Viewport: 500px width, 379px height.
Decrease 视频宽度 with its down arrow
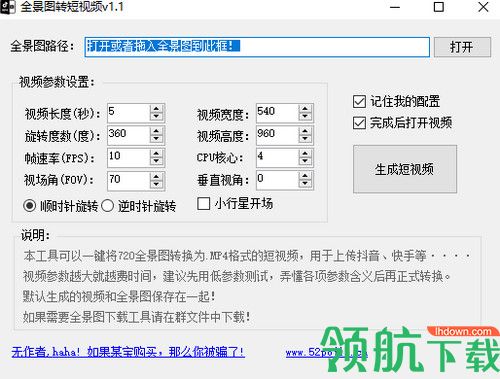(x=305, y=117)
